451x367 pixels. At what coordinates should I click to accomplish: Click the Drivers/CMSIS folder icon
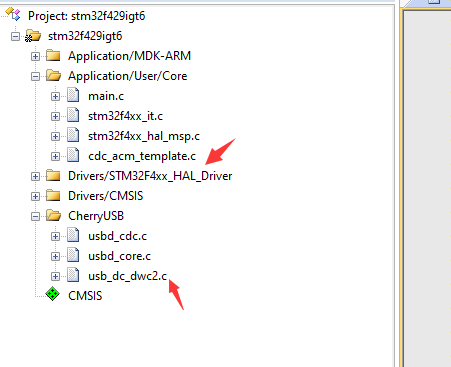(x=53, y=195)
